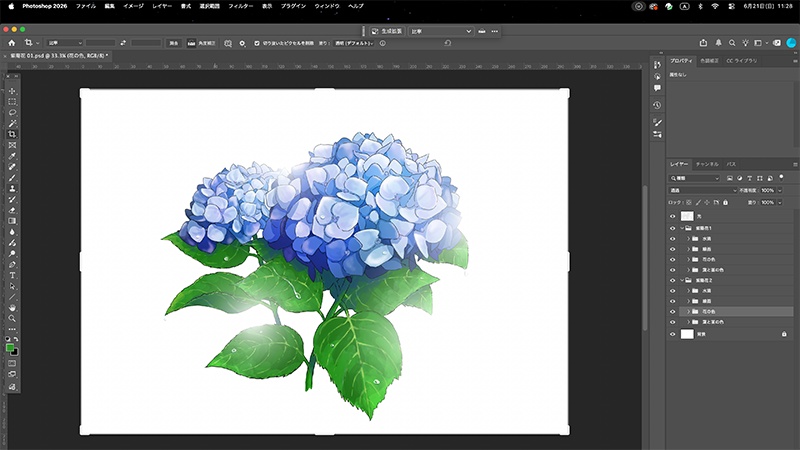
Task: Hide the 紫陽花2 group
Action: [x=672, y=280]
